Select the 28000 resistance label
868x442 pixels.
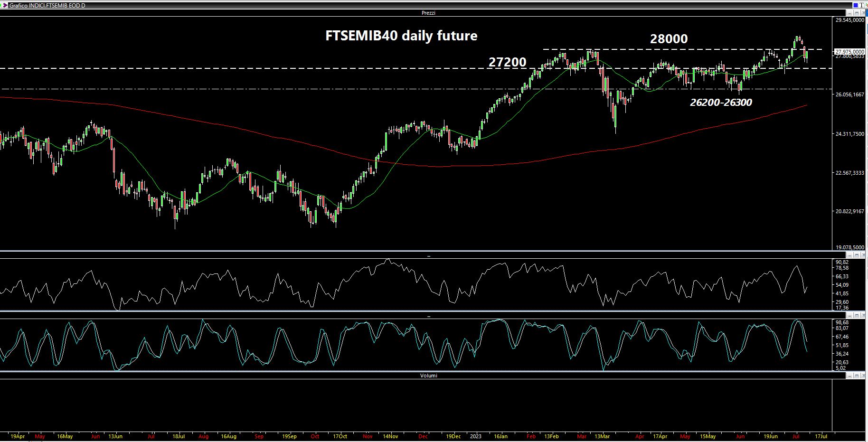point(669,39)
